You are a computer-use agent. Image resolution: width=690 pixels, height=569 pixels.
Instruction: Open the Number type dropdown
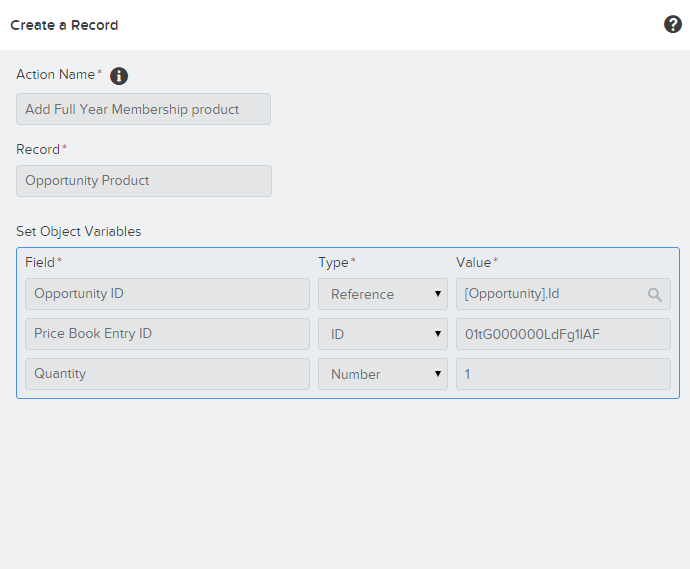point(382,374)
